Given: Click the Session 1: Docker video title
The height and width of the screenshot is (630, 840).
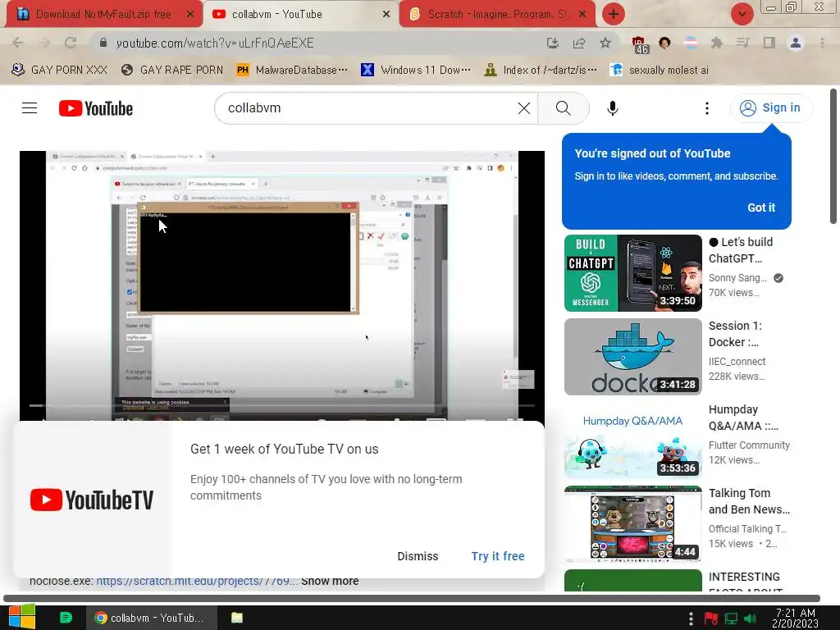Looking at the screenshot, I should pos(735,334).
